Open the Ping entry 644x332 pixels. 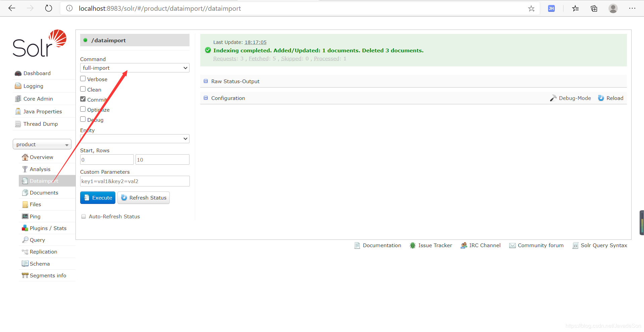[35, 216]
